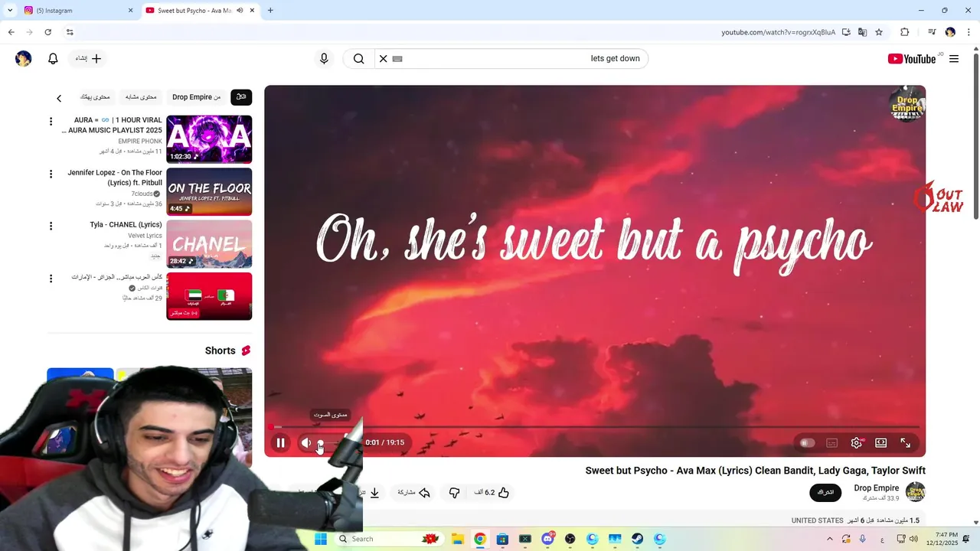Close the Instagram tab

pos(130,11)
